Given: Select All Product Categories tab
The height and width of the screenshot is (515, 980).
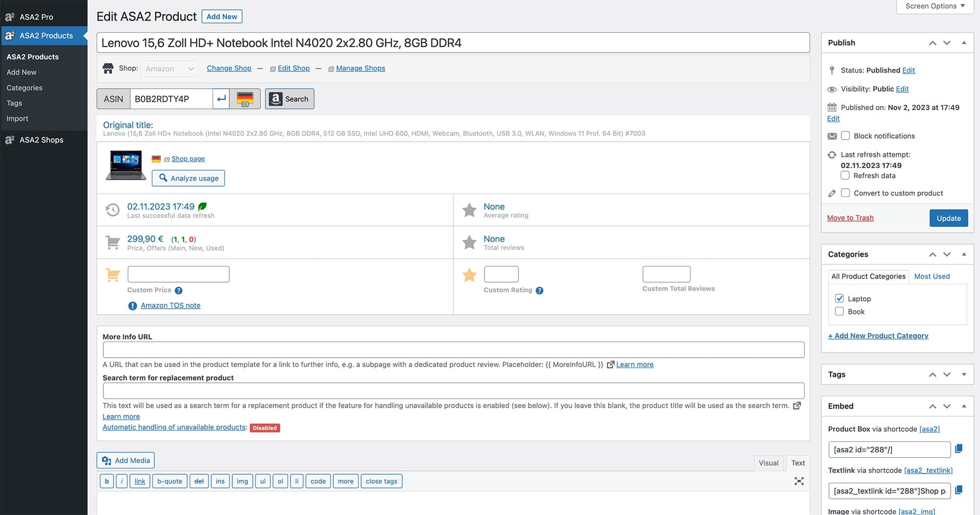Looking at the screenshot, I should coord(868,276).
